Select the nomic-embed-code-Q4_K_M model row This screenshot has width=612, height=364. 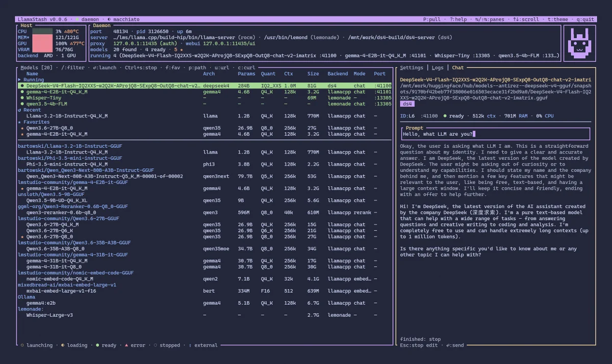pos(206,279)
